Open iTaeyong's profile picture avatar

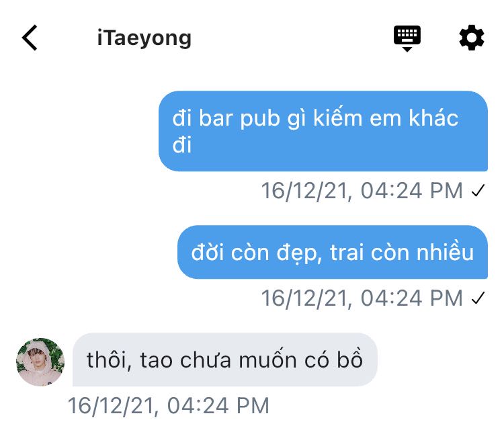click(40, 362)
